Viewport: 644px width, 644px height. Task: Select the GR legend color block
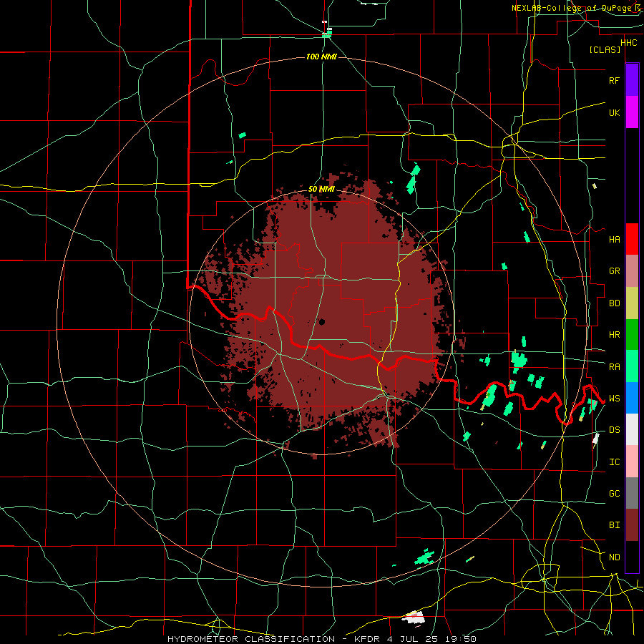pyautogui.click(x=632, y=271)
